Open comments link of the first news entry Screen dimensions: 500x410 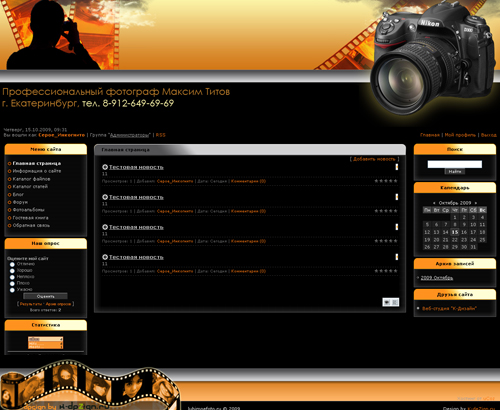point(248,181)
